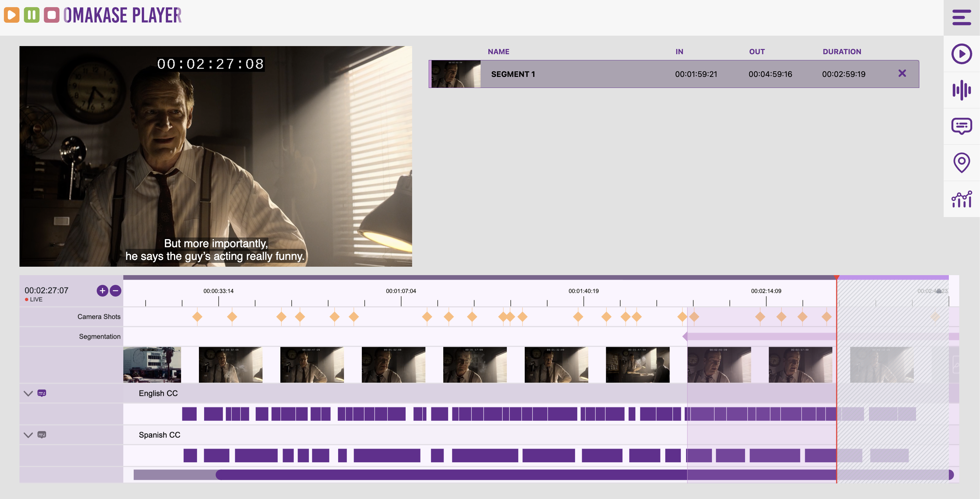Click the timeline progress bar at top
Image resolution: width=980 pixels, height=499 pixels.
536,278
